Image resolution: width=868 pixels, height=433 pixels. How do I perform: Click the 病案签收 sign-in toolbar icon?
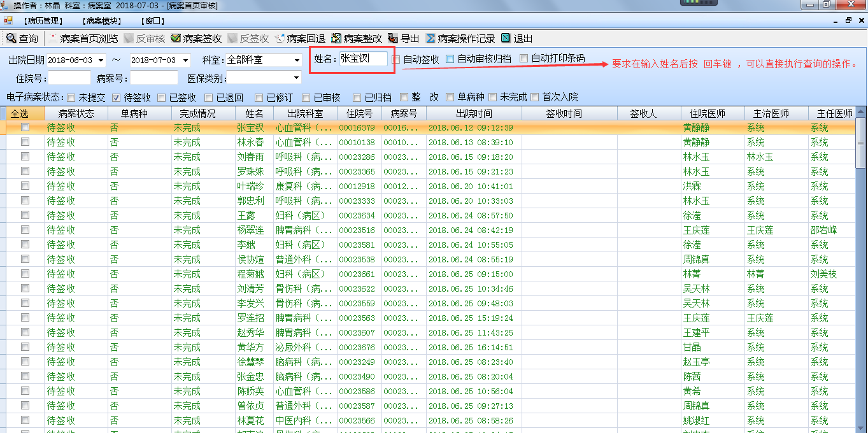point(175,38)
